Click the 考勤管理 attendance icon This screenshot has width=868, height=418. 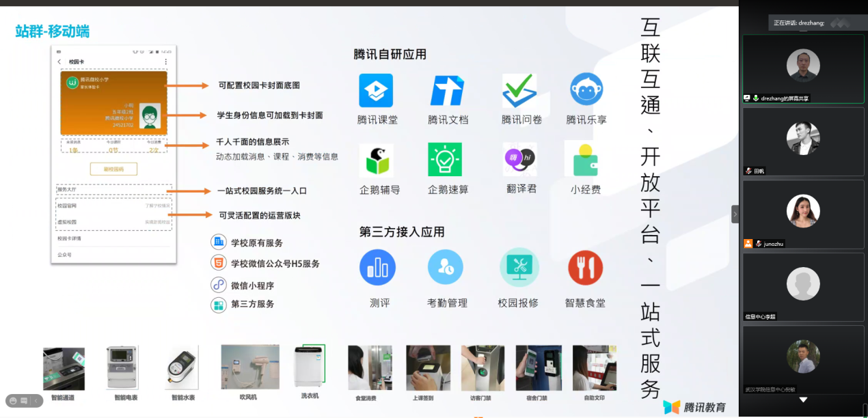coord(446,267)
